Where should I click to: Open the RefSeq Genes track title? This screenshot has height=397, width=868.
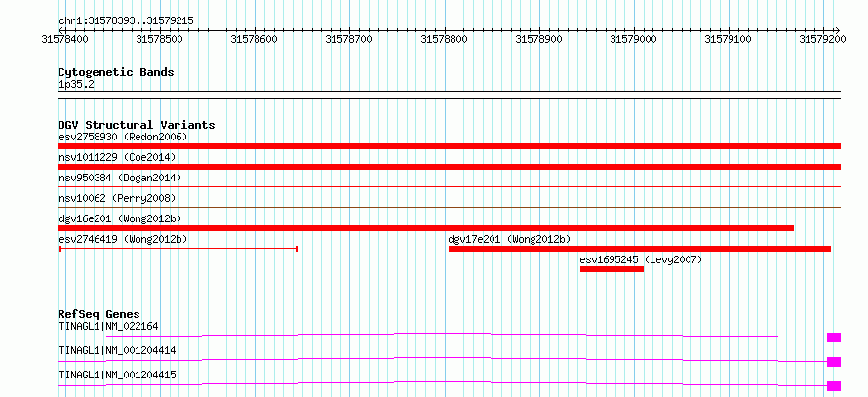pos(99,314)
